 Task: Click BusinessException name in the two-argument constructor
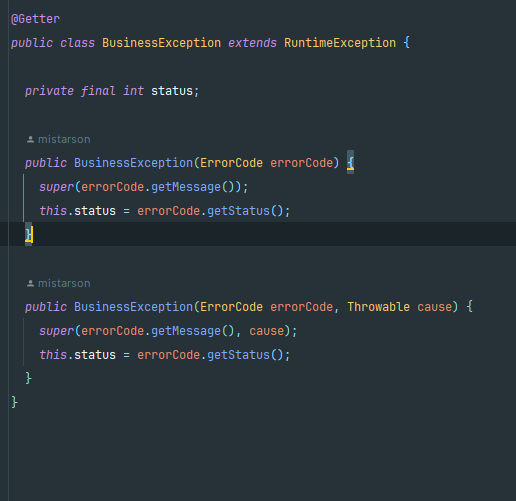pos(133,307)
